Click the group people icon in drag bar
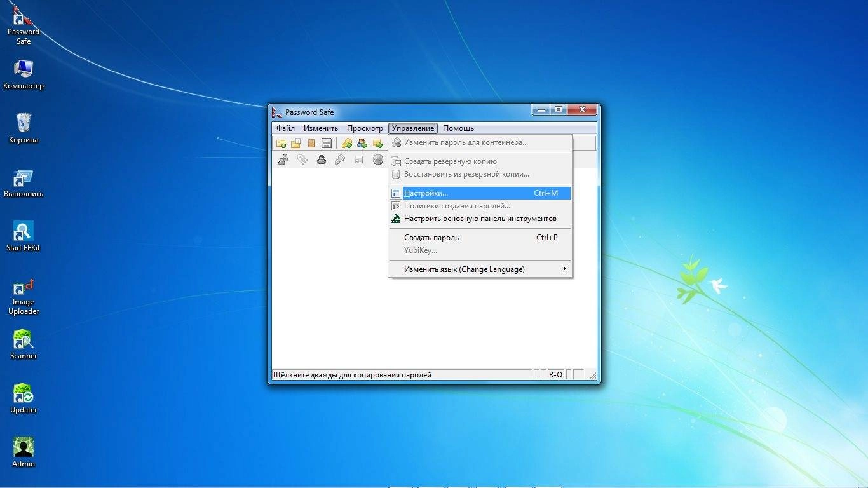Viewport: 868px width, 488px height. 283,159
